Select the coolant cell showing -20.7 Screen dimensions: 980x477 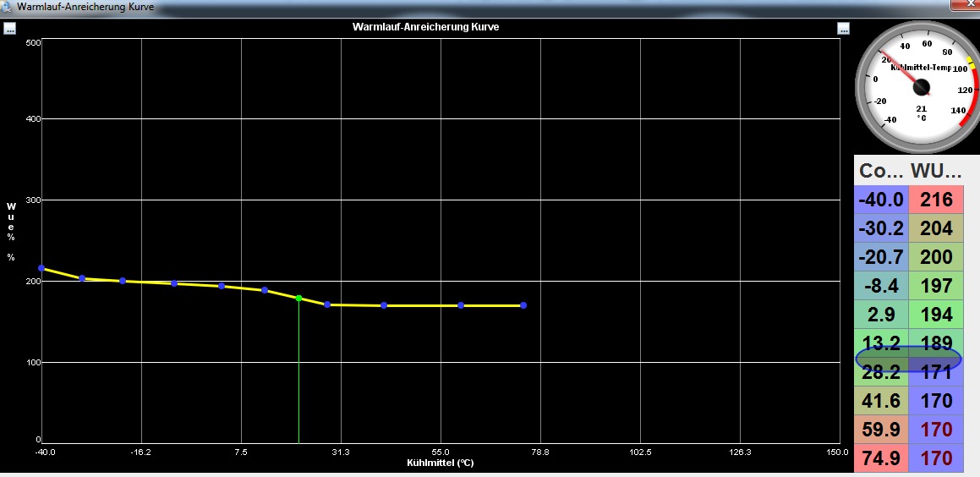pyautogui.click(x=882, y=257)
